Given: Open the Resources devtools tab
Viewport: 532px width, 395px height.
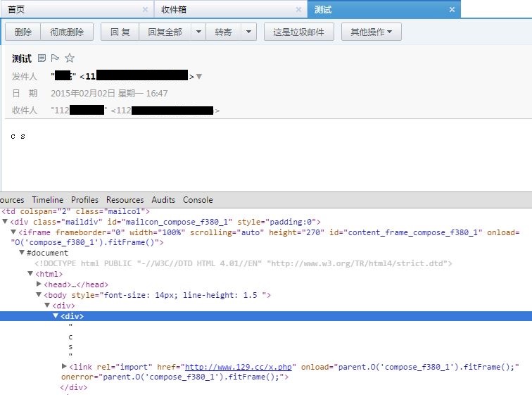Looking at the screenshot, I should pos(125,200).
